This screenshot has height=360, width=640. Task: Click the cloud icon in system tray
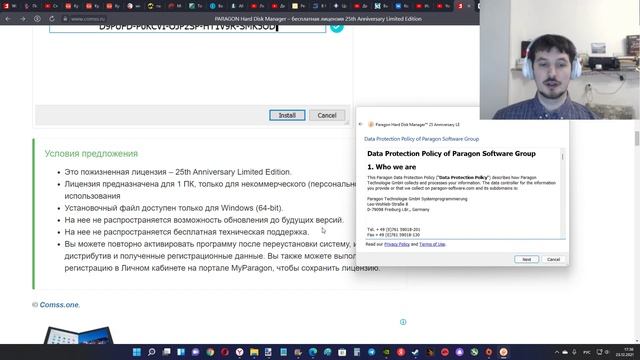pos(565,352)
